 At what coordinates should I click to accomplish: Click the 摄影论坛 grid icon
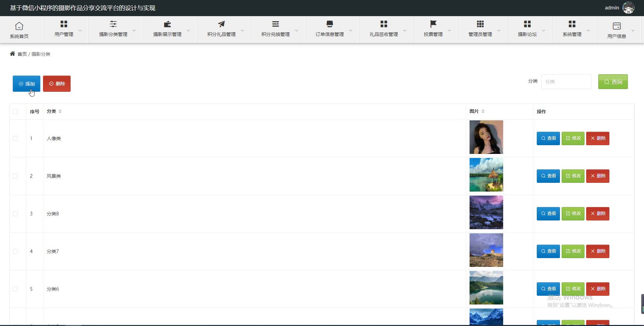(527, 24)
